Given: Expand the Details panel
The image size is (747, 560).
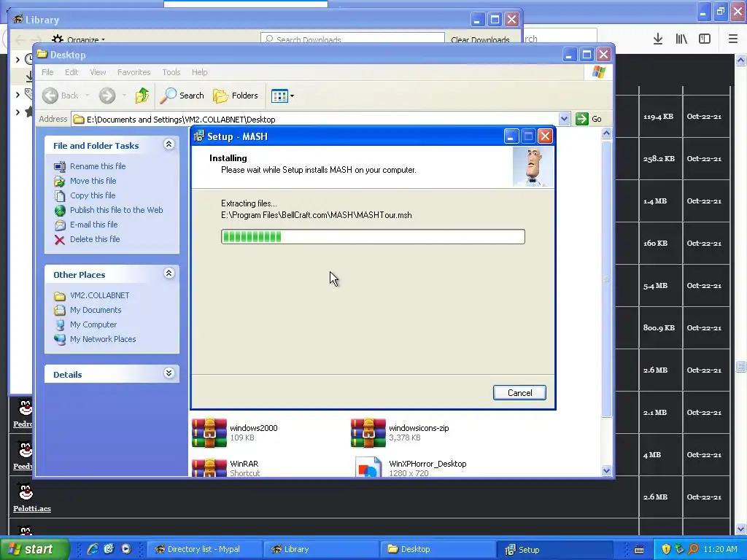Looking at the screenshot, I should tap(169, 373).
